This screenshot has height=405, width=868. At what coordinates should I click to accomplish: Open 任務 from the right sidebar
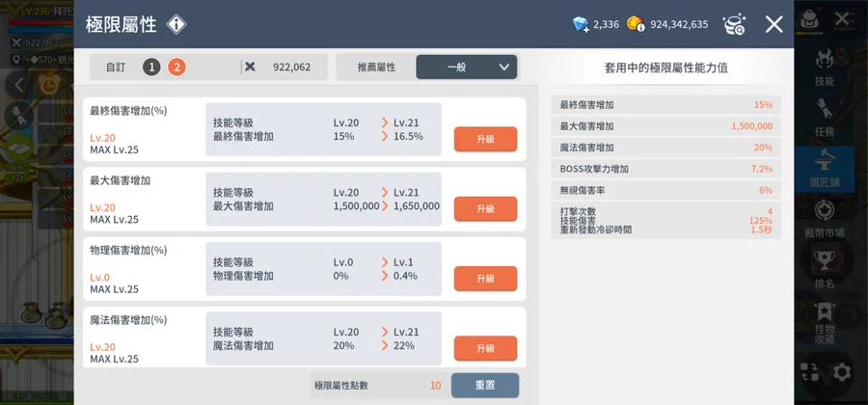825,116
